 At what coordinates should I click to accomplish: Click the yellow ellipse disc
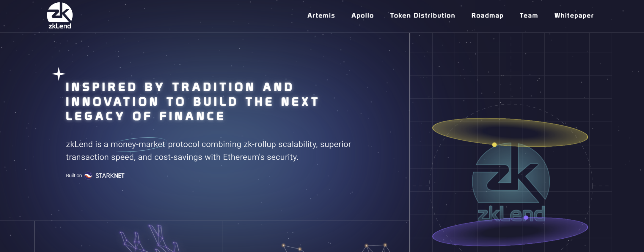(x=510, y=132)
